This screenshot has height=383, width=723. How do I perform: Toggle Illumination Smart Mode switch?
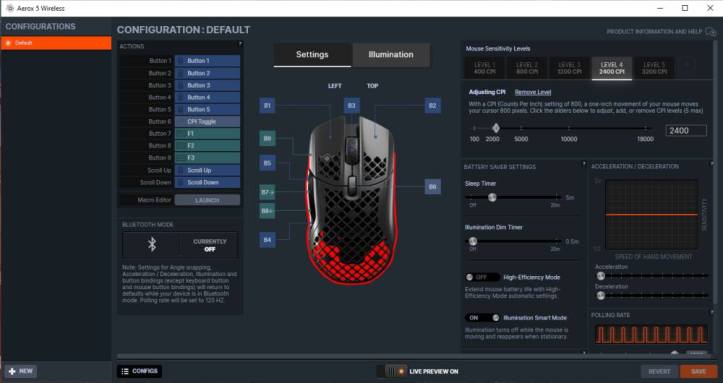(482, 318)
